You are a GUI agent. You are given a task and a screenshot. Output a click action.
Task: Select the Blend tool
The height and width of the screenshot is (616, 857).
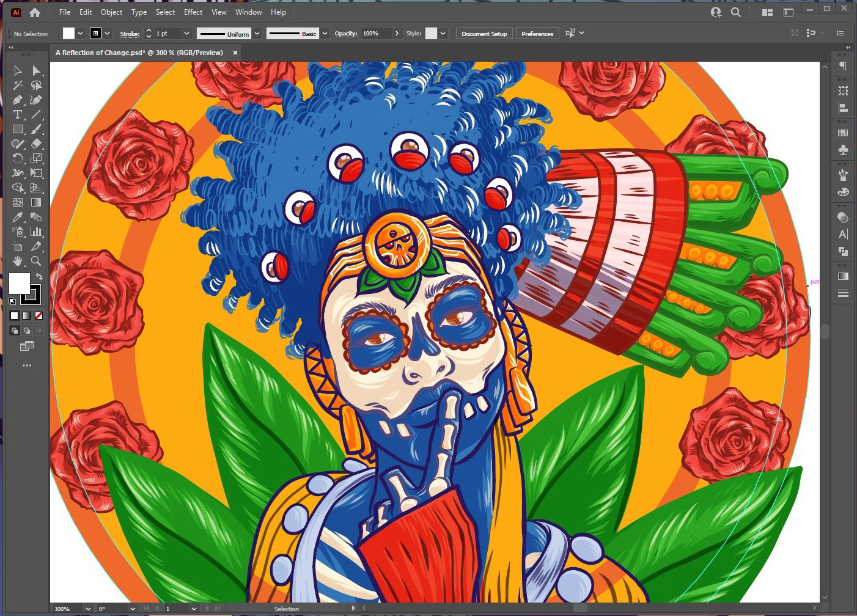point(36,218)
